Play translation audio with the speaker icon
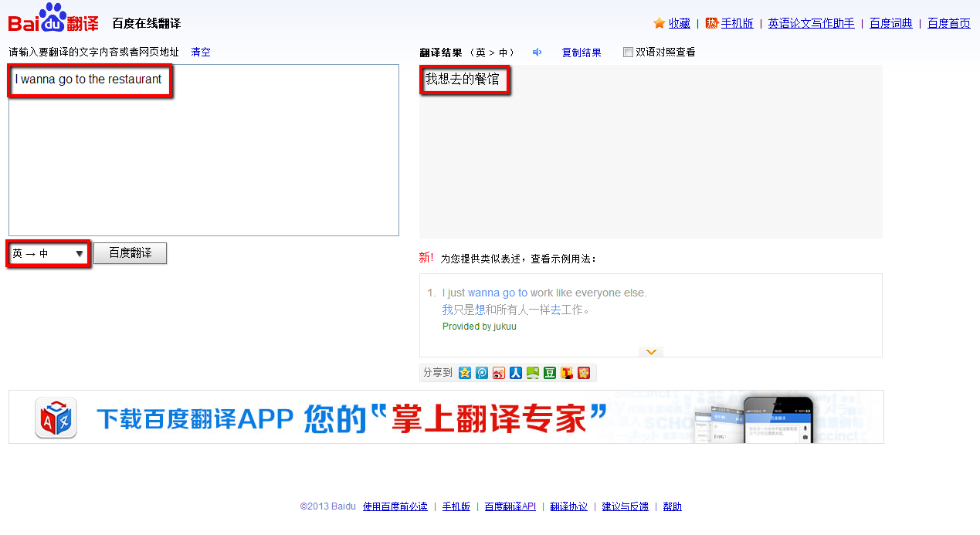This screenshot has width=980, height=535. click(537, 52)
